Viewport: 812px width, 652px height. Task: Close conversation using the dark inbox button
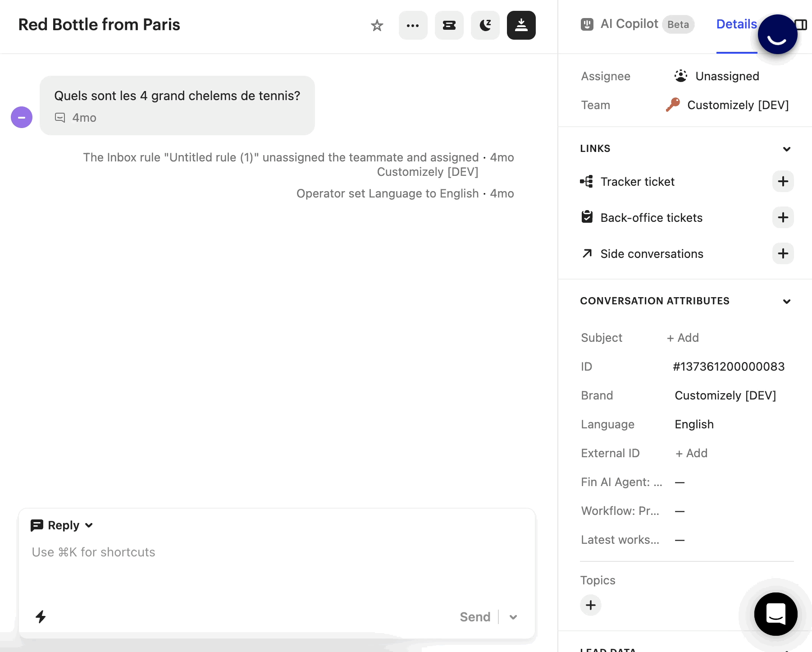[521, 25]
